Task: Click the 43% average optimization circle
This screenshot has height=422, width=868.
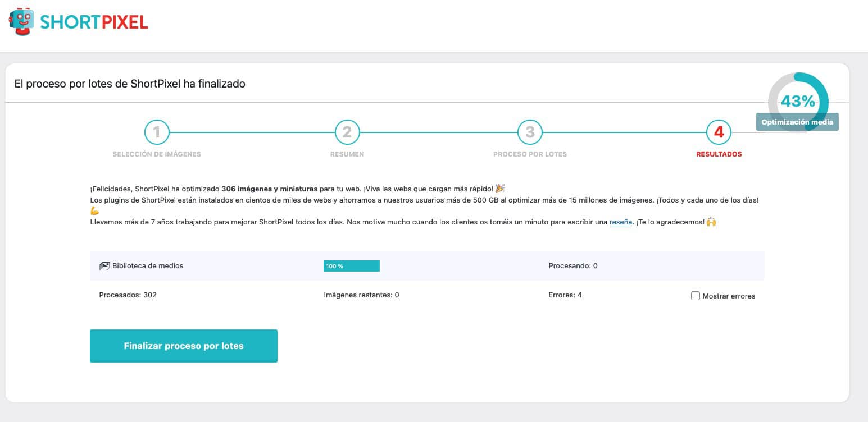Action: [798, 102]
